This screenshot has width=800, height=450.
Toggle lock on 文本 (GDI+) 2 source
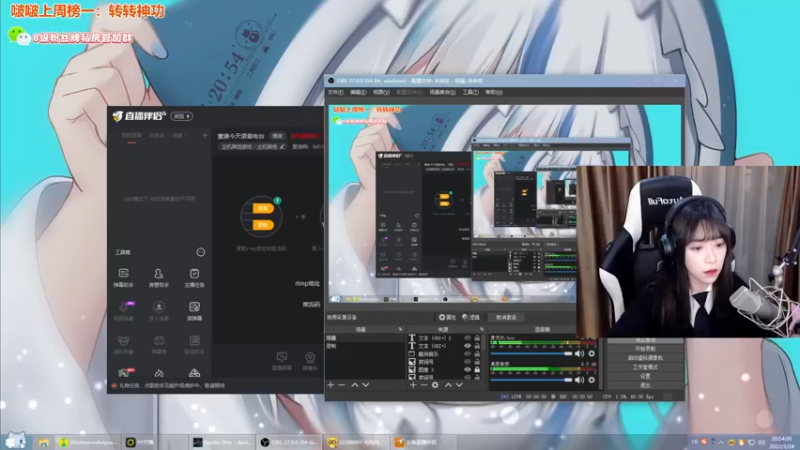point(477,338)
